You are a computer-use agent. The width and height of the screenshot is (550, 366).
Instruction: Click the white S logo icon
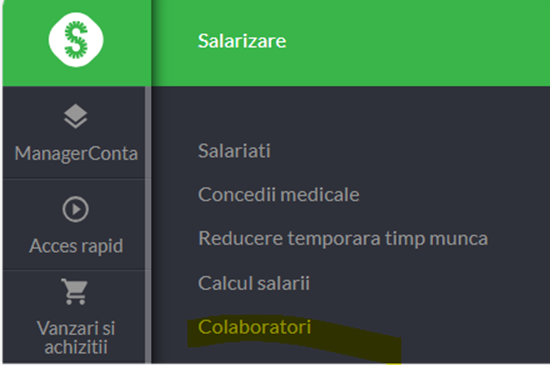coord(76,40)
